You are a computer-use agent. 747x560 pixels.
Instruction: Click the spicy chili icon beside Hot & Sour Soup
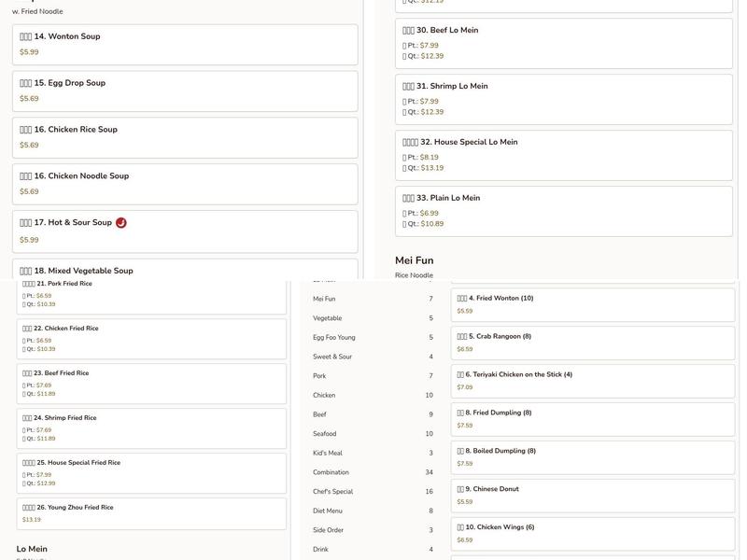coord(121,223)
